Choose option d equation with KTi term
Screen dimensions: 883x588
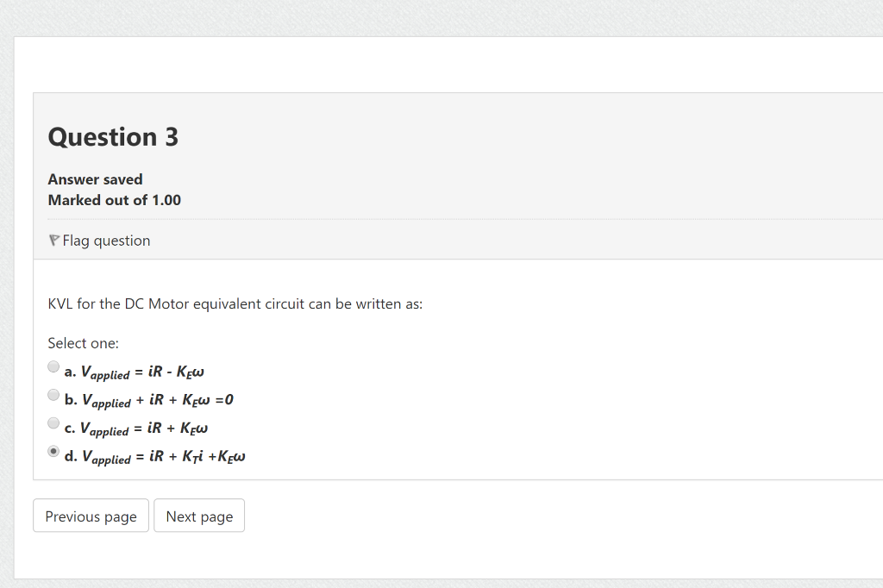point(153,455)
